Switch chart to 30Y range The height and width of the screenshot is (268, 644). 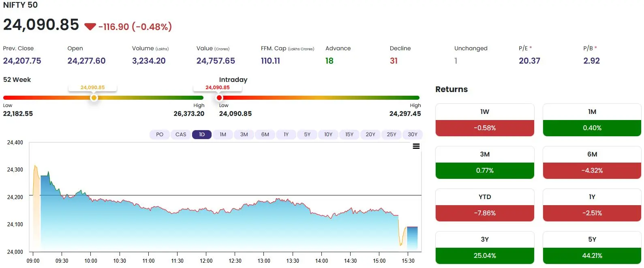pyautogui.click(x=413, y=135)
